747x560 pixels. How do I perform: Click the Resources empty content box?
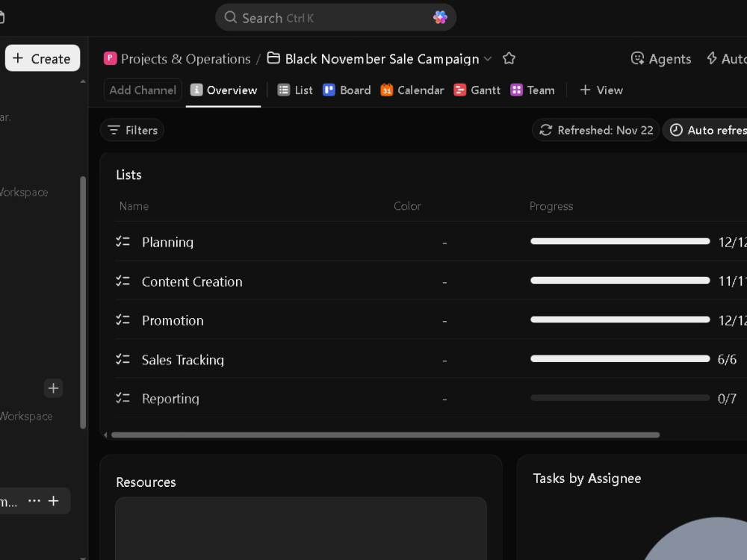coord(301,529)
